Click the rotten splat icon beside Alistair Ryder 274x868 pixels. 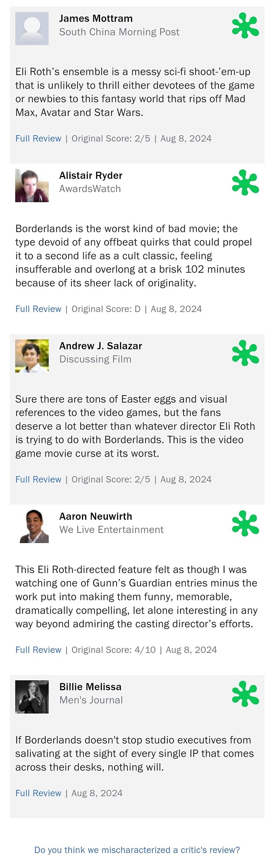point(245,183)
